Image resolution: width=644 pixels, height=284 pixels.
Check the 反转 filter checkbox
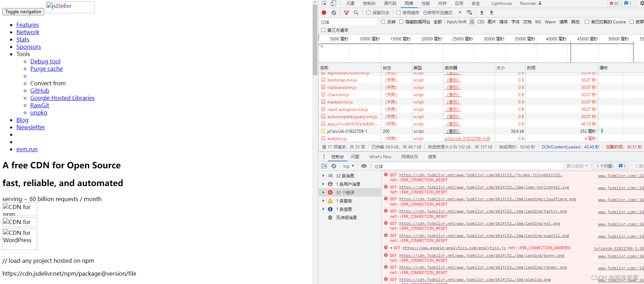coord(383,22)
